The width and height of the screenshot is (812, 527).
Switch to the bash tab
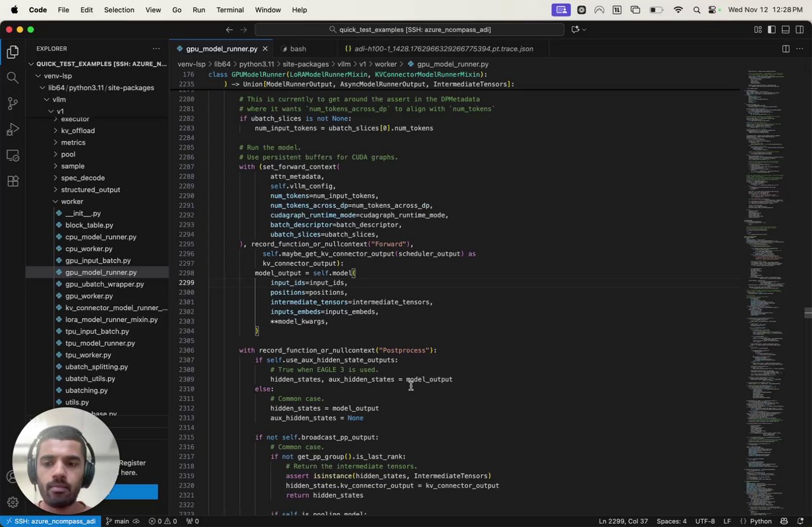298,49
